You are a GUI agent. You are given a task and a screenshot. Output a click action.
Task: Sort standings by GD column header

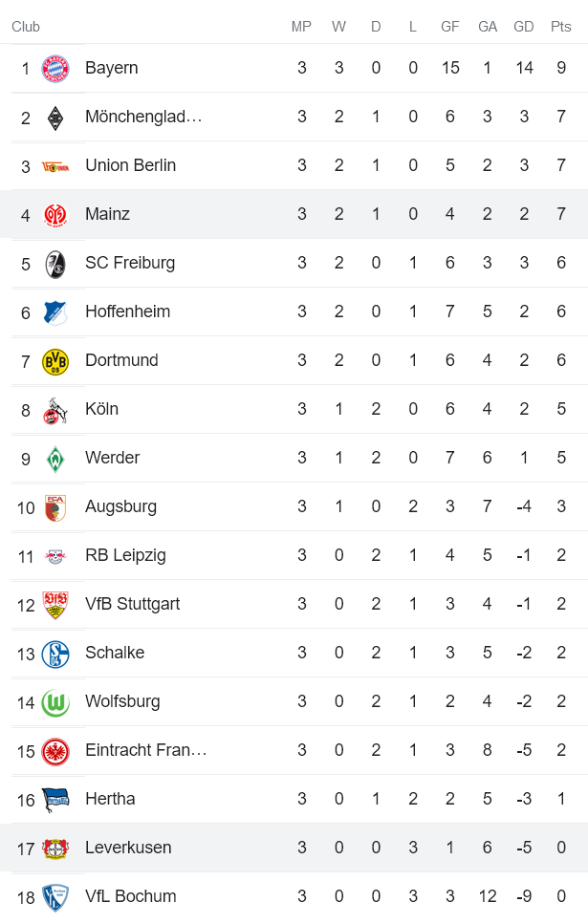523,27
